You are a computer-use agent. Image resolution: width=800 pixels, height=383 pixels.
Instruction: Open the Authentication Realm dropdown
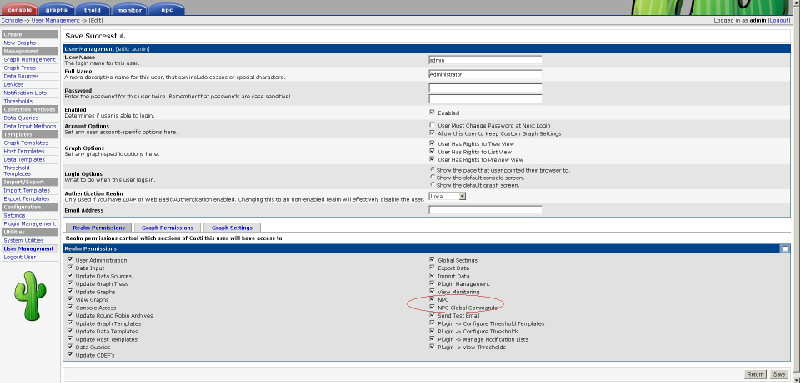coord(447,196)
